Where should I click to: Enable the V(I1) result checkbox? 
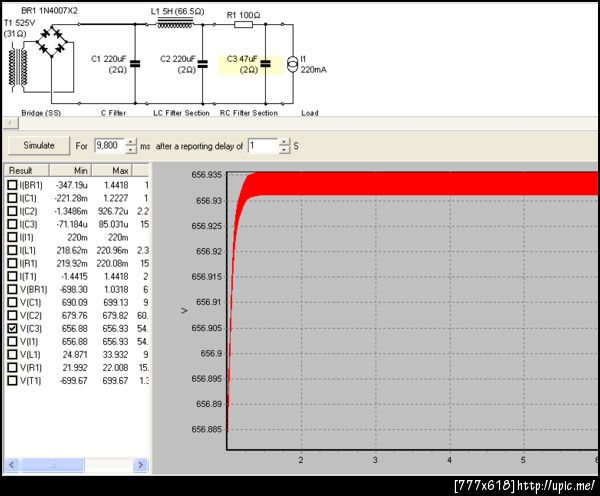tap(13, 341)
